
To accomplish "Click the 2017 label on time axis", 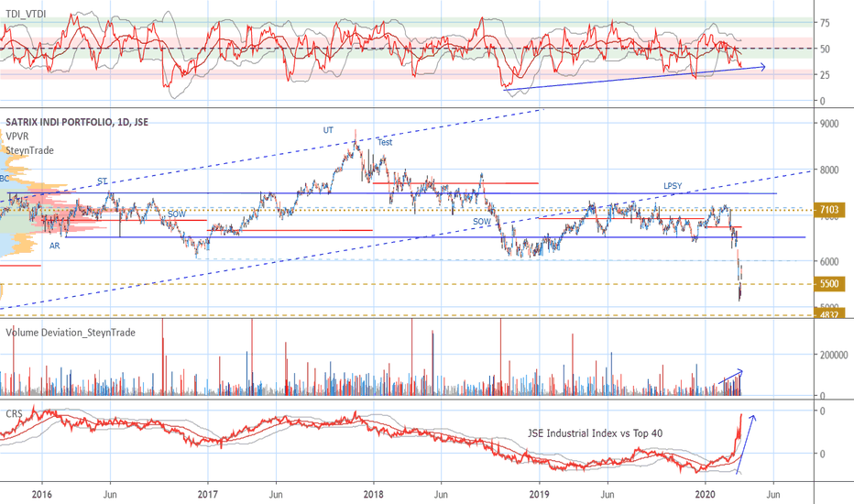I will 207,494.
